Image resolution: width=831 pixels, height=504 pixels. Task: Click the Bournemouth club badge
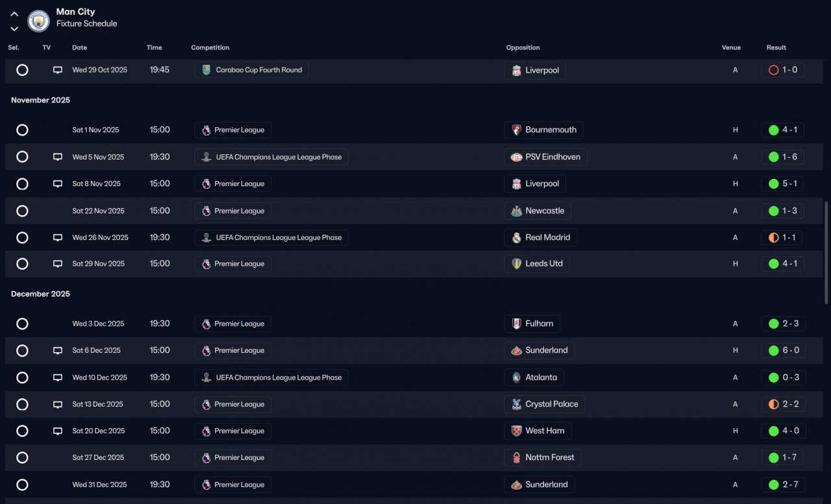pos(516,130)
